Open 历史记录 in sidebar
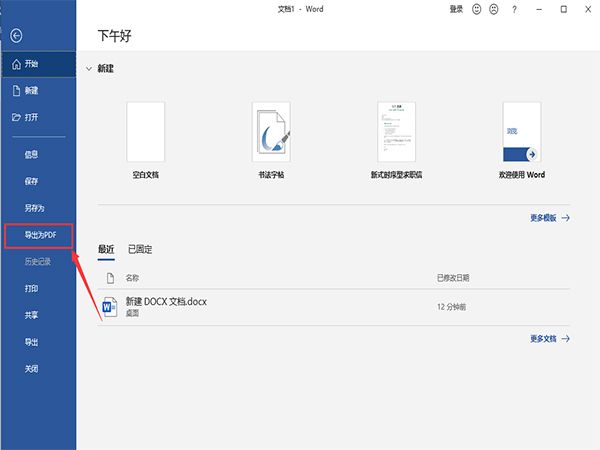 (38, 262)
